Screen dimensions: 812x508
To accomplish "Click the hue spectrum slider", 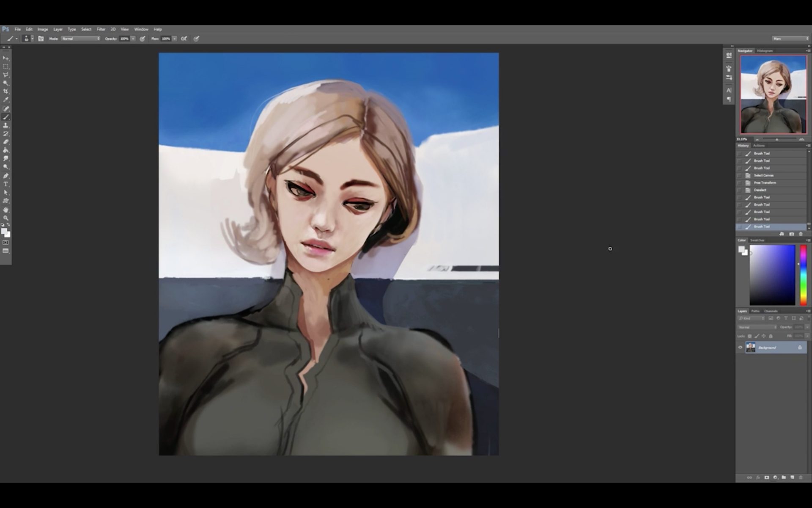I will tap(803, 275).
